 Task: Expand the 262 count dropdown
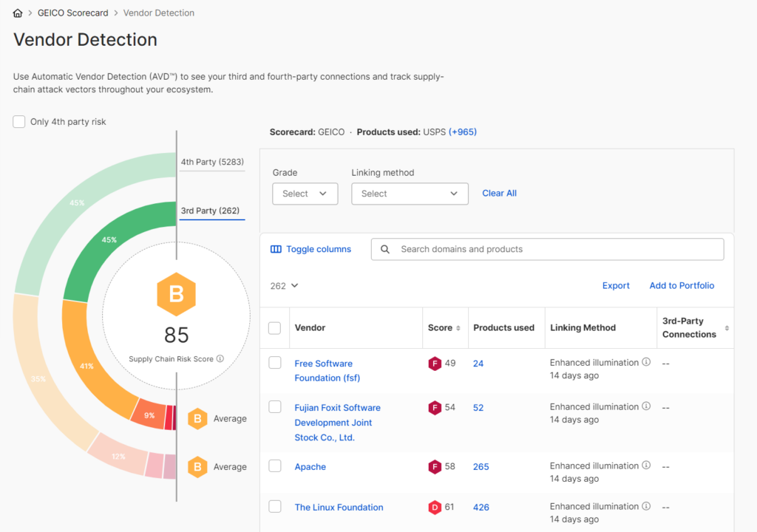click(284, 286)
